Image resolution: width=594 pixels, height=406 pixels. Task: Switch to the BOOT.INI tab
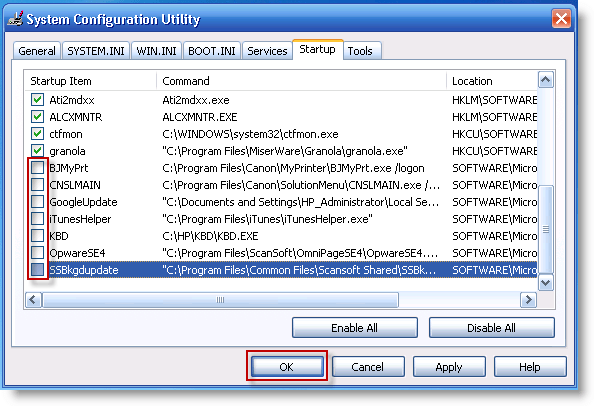(x=212, y=51)
